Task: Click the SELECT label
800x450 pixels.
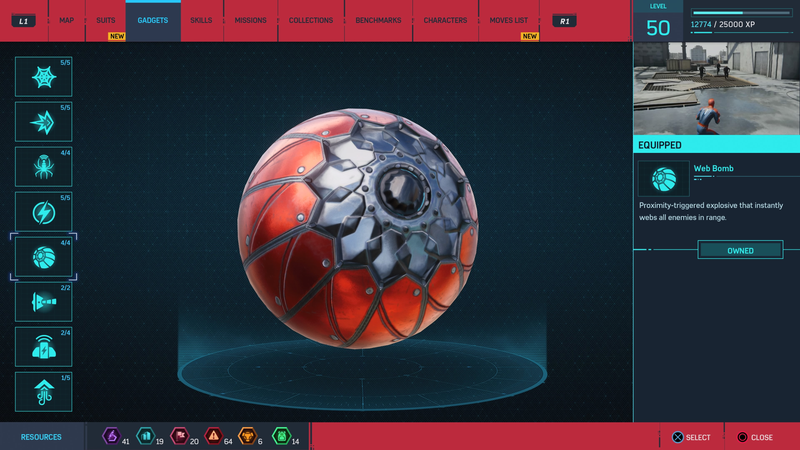Action: point(698,437)
